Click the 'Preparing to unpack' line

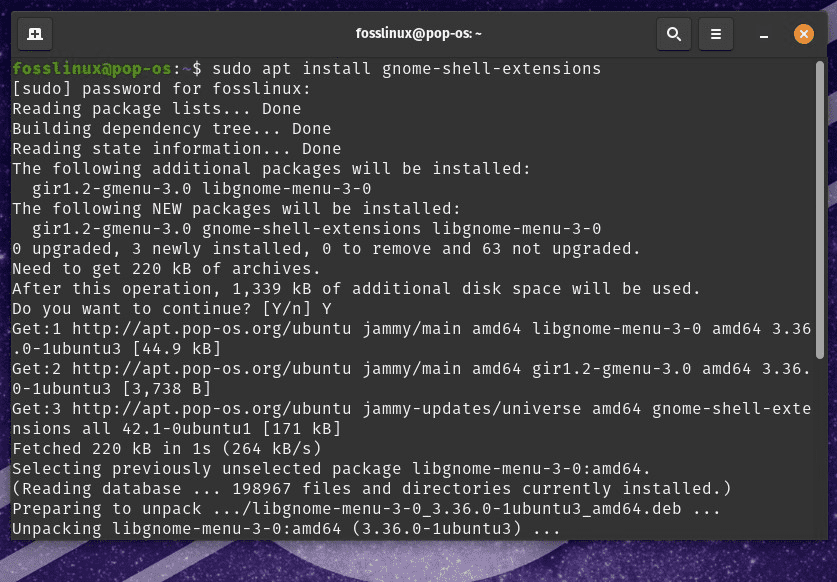tap(366, 509)
